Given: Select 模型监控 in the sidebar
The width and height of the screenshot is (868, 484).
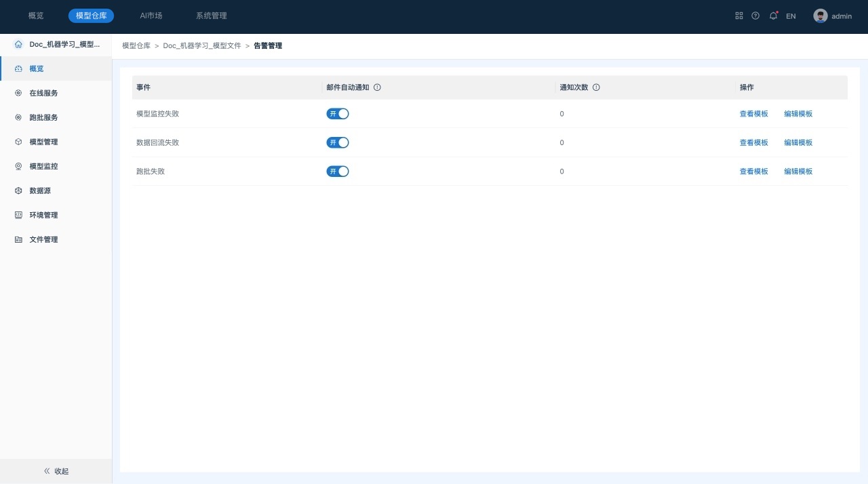Looking at the screenshot, I should pyautogui.click(x=43, y=166).
